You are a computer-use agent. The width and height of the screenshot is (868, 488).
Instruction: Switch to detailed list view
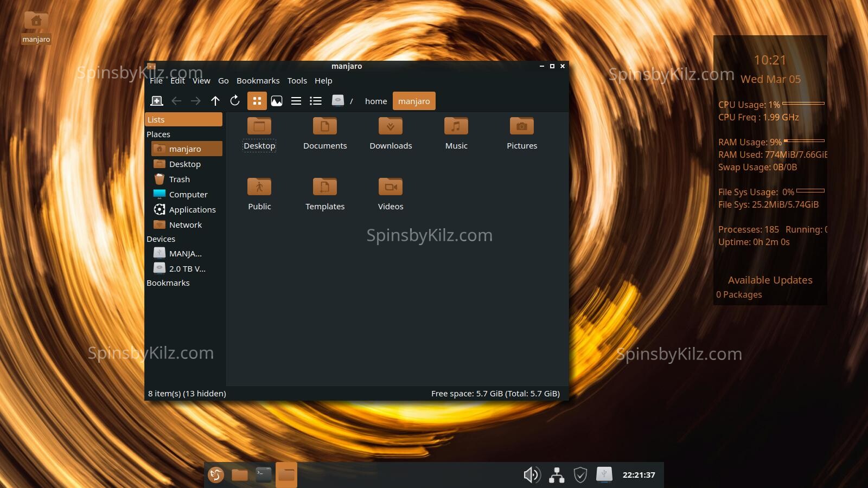[316, 101]
